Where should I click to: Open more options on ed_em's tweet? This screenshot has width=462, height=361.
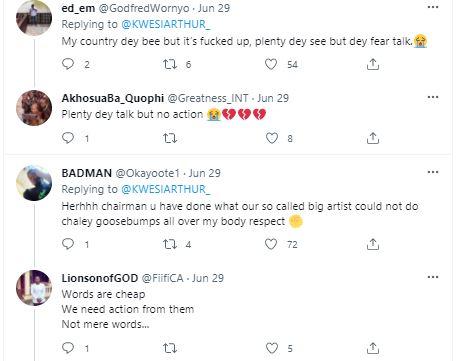pos(433,7)
